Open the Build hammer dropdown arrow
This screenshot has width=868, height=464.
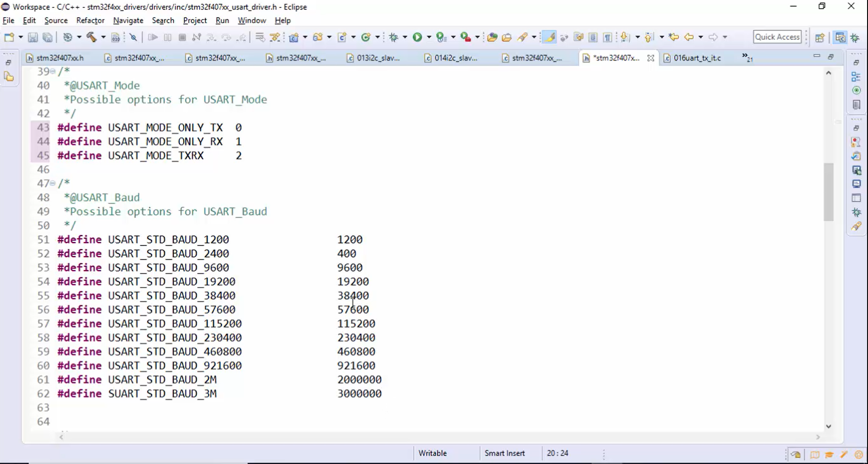(x=103, y=37)
